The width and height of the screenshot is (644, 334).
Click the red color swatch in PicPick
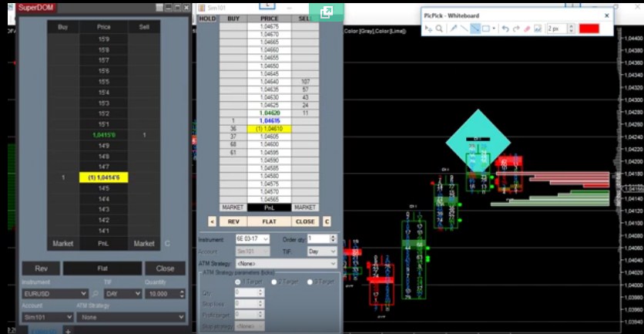pos(589,29)
